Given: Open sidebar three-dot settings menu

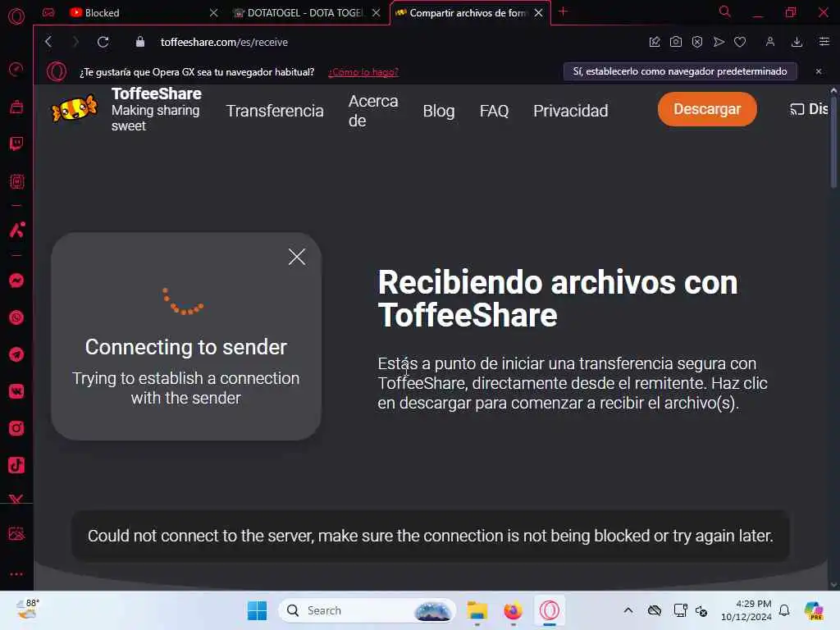Looking at the screenshot, I should pos(16,573).
